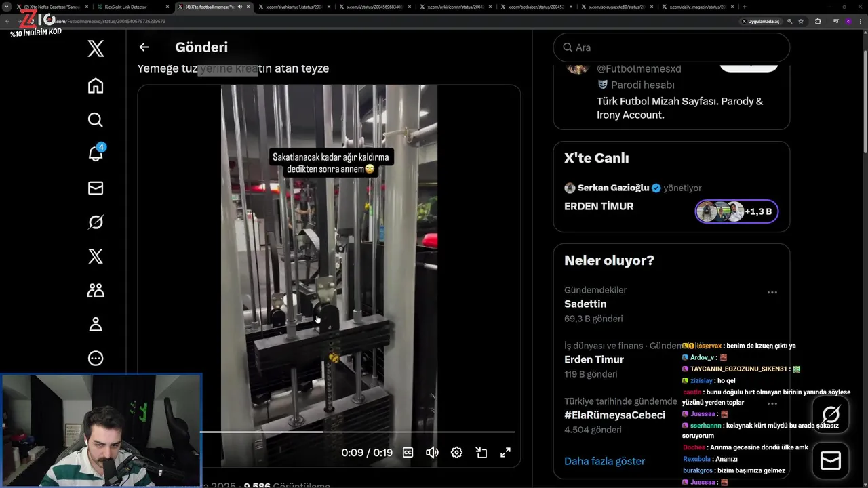
Task: Open Serkan Gazioğlu's live space ERDEN TİMUR
Action: click(x=599, y=207)
